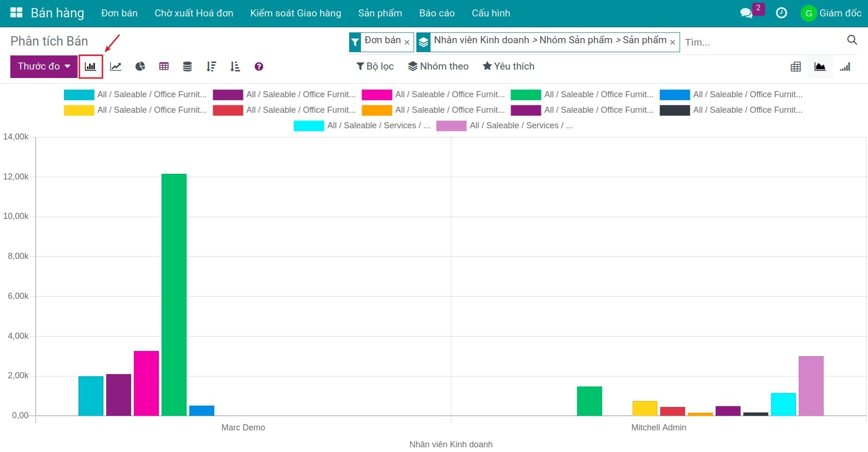Open the conversations icon with badge 2

tap(746, 13)
